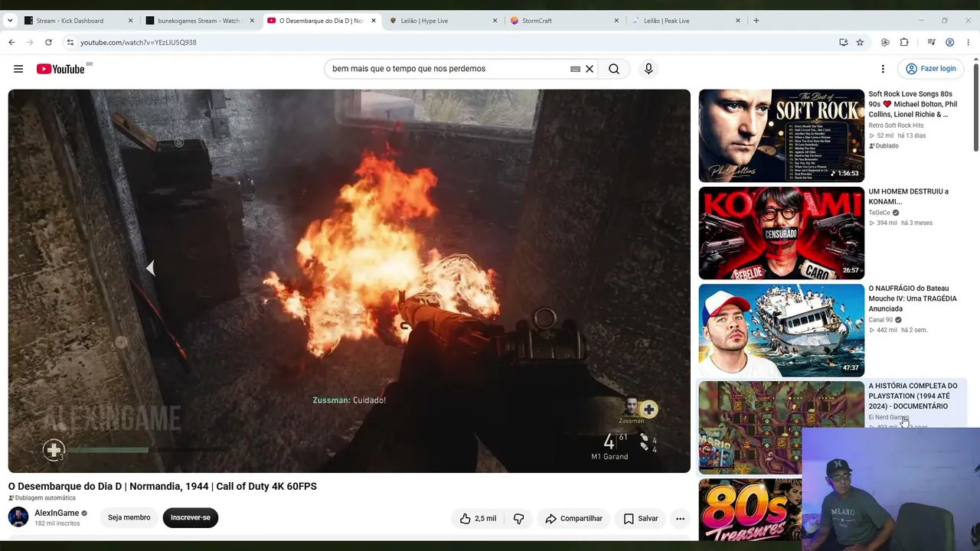Click the pinned extension icon beside the bookmark star
Screen dimensions: 980x551
(x=885, y=42)
